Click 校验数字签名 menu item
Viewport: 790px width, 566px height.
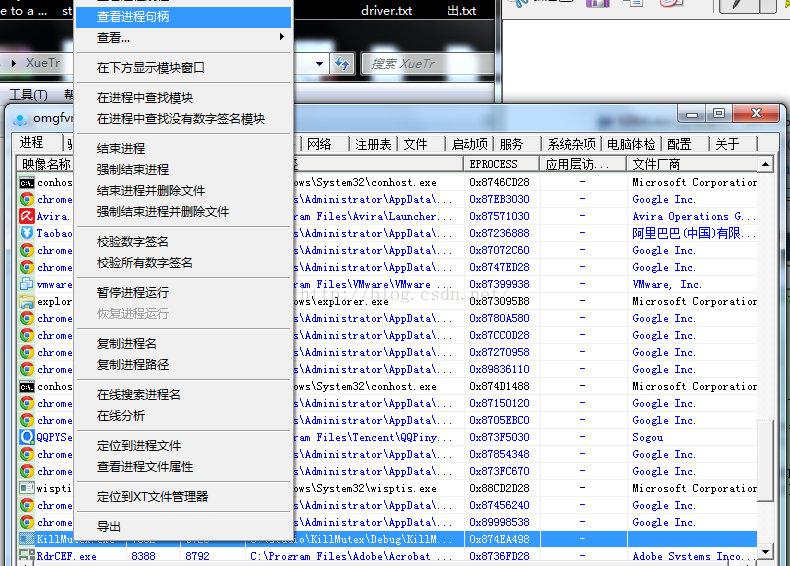pos(183,242)
